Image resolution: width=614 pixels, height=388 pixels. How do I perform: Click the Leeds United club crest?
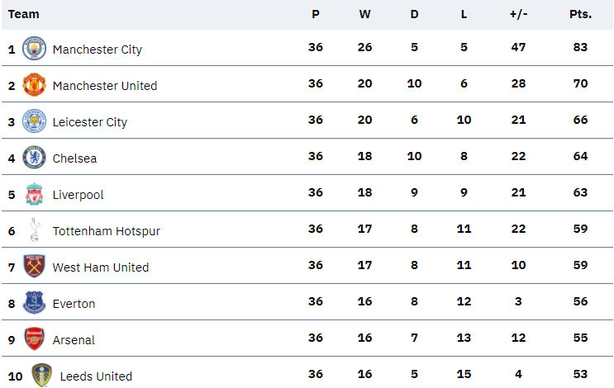tap(42, 375)
